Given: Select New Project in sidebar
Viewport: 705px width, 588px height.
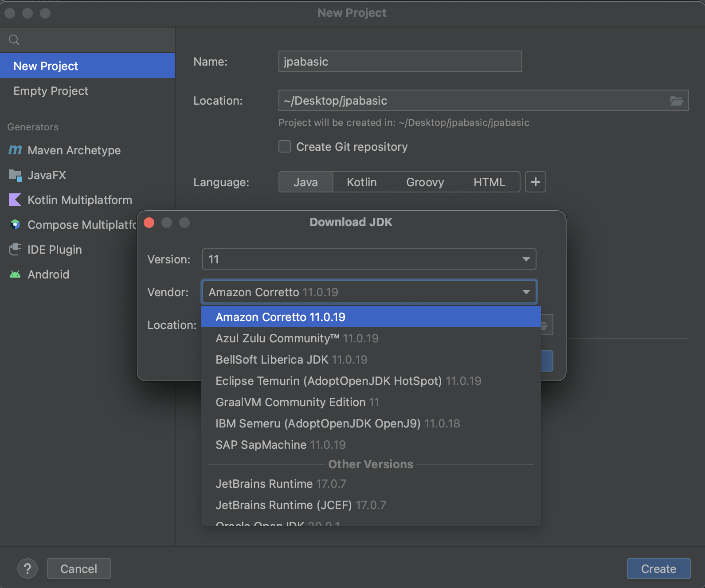Looking at the screenshot, I should 87,66.
